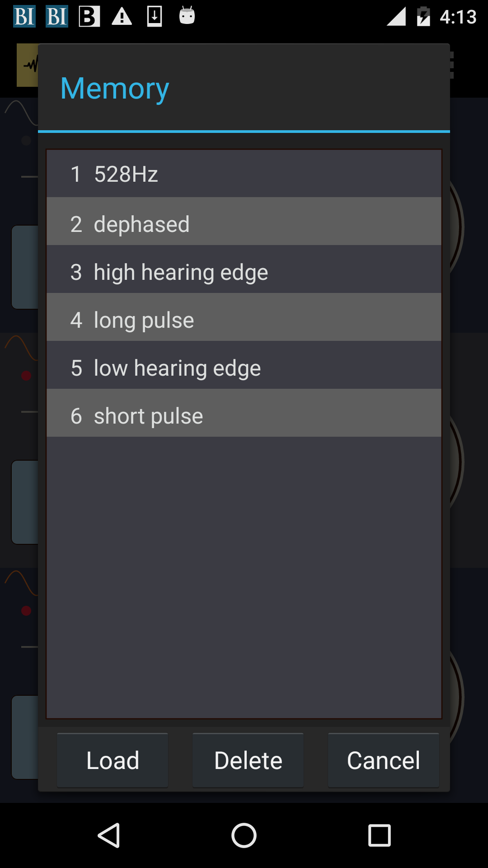The height and width of the screenshot is (868, 488).
Task: Cancel the Memory dialog
Action: [383, 760]
